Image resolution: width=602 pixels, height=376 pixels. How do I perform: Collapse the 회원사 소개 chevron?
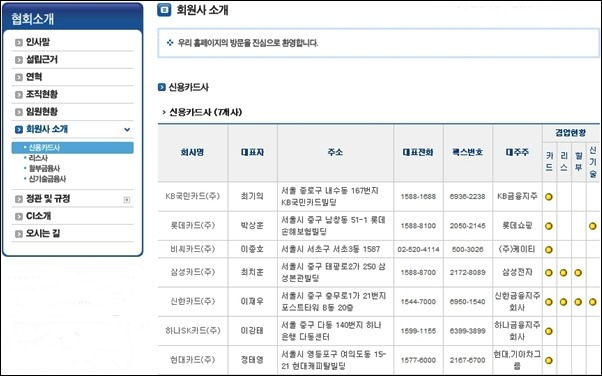127,129
